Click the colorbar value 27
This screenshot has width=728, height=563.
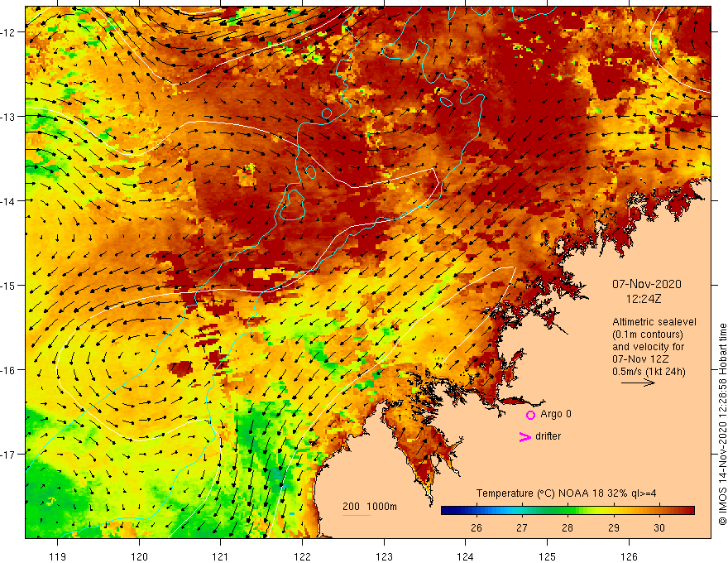(522, 527)
